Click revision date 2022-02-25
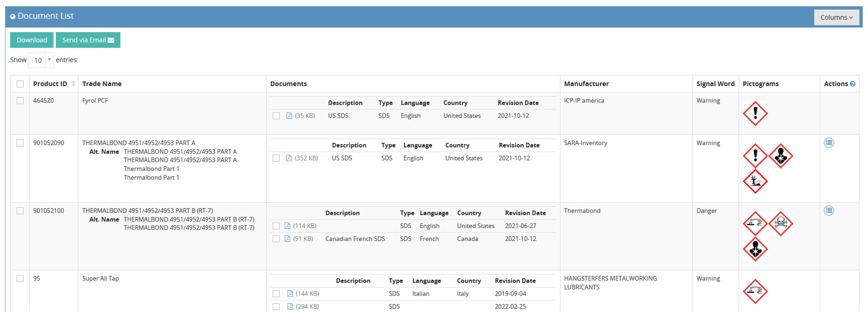 (x=511, y=306)
